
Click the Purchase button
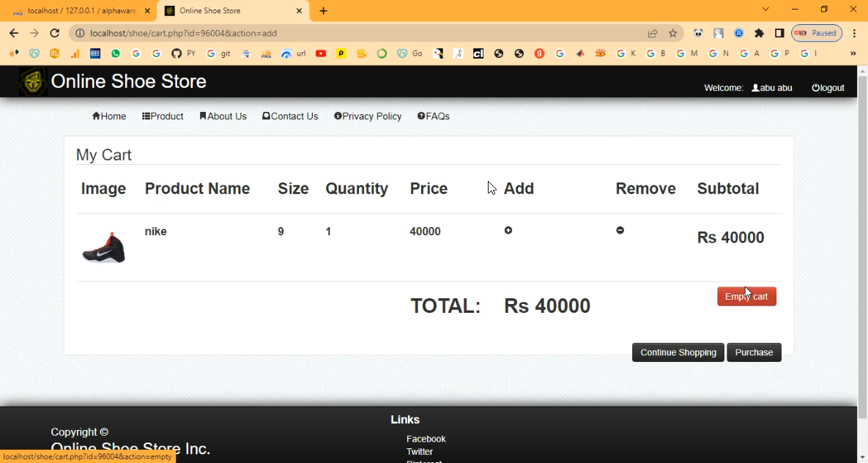click(x=754, y=352)
